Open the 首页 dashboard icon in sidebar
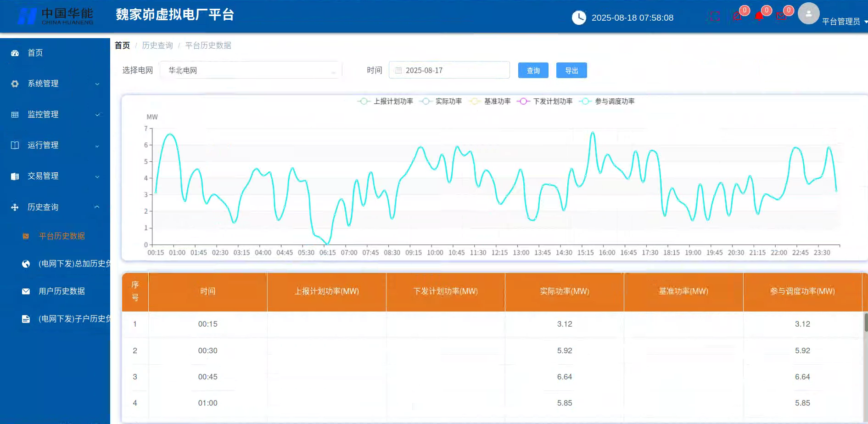The height and width of the screenshot is (424, 868). tap(15, 53)
